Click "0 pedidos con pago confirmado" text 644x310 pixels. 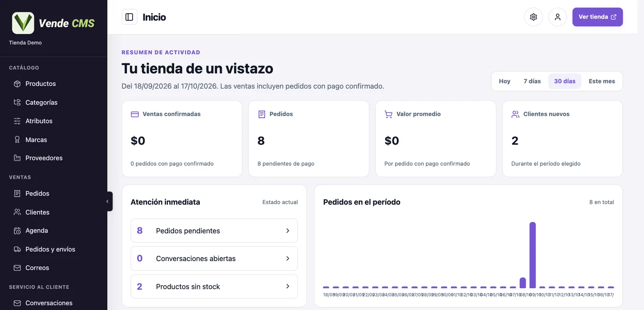coord(172,164)
